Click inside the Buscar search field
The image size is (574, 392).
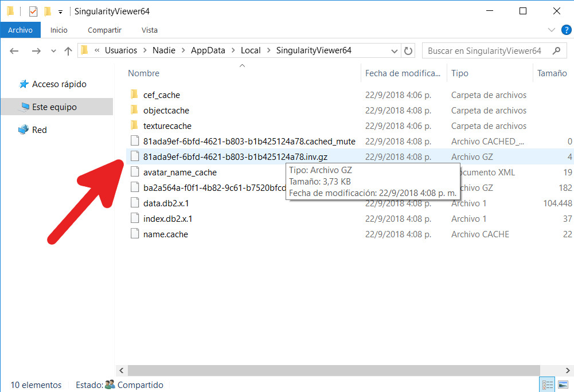pyautogui.click(x=487, y=50)
